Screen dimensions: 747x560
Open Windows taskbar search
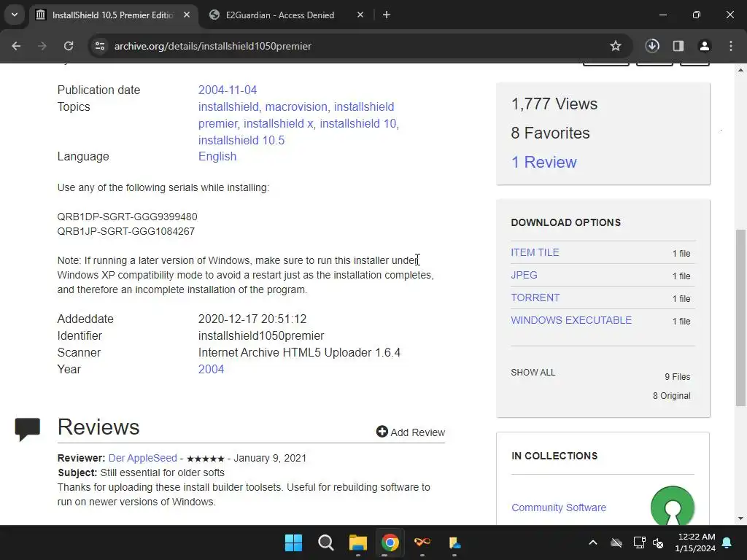(326, 542)
